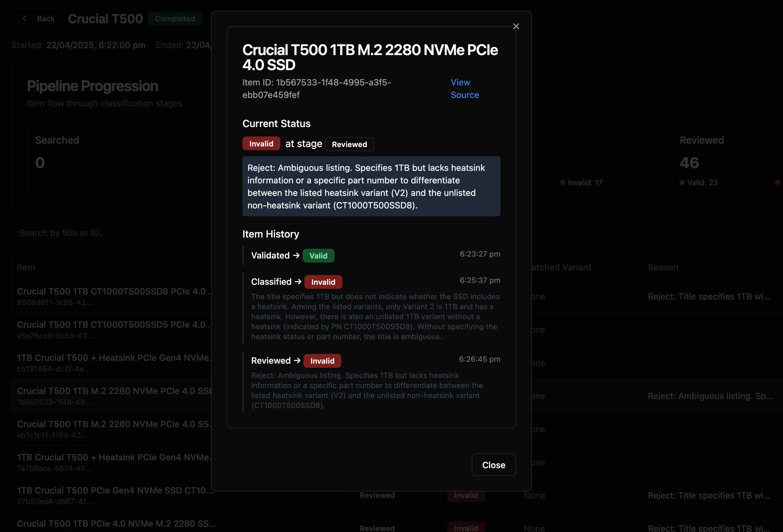783x532 pixels.
Task: Click the Invalid badge beside Classified
Action: (323, 282)
